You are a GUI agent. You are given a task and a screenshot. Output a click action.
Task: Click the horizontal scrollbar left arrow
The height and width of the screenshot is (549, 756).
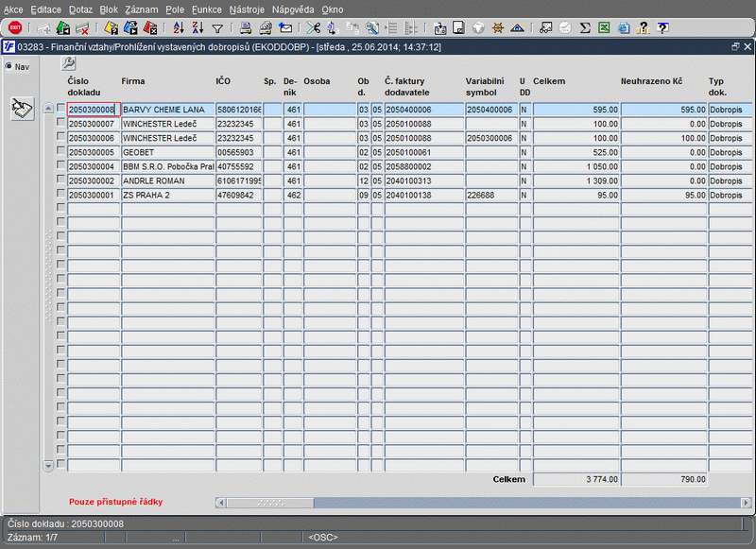[x=221, y=503]
